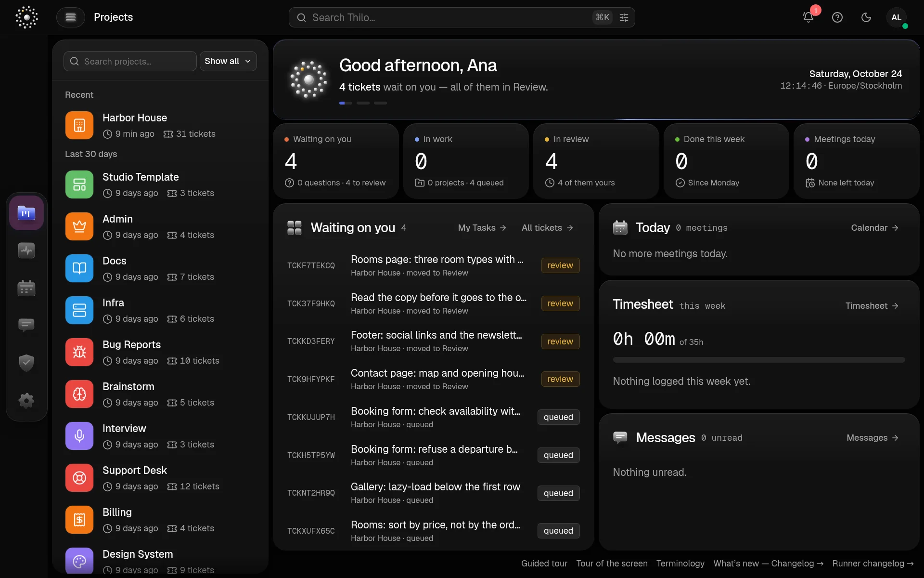Open the Projects folder sidebar icon
Screen dimensions: 924x578
coord(26,213)
